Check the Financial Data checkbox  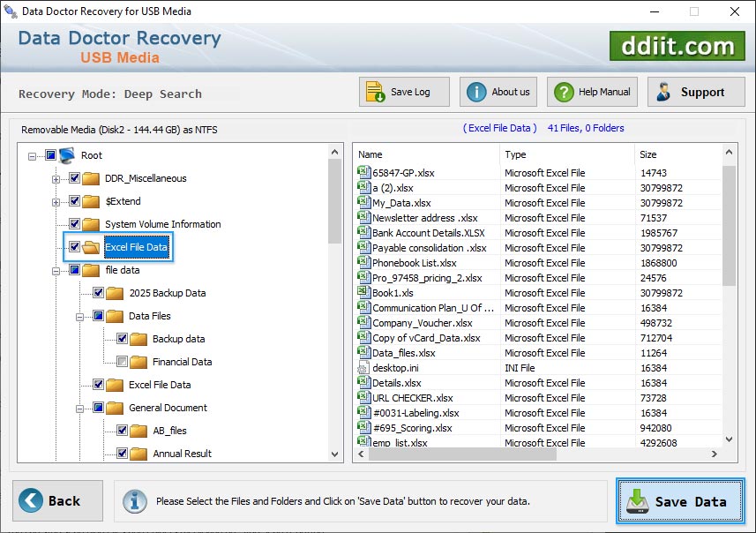tap(122, 361)
